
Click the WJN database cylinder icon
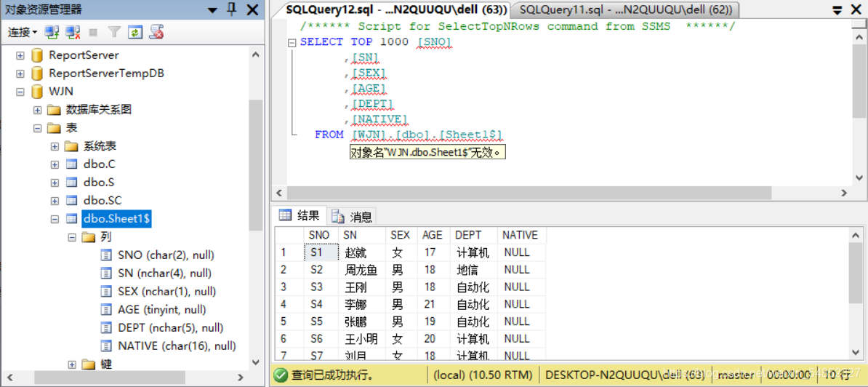point(37,92)
